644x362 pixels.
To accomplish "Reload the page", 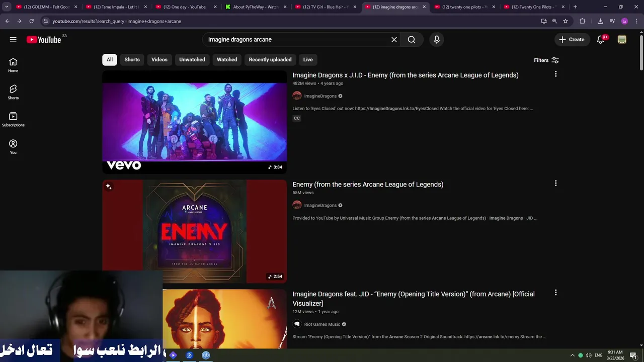I will pyautogui.click(x=31, y=21).
